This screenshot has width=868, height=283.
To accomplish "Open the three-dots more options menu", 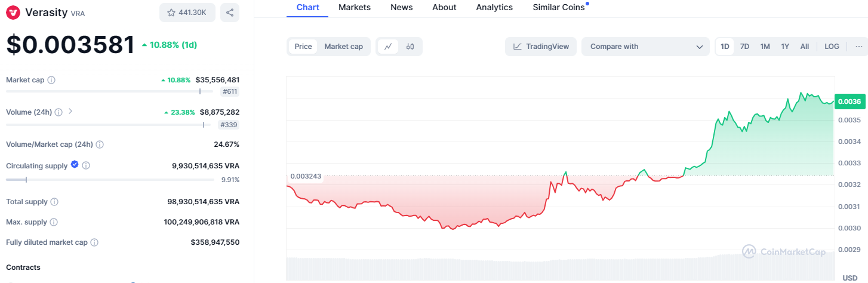I will [x=858, y=47].
